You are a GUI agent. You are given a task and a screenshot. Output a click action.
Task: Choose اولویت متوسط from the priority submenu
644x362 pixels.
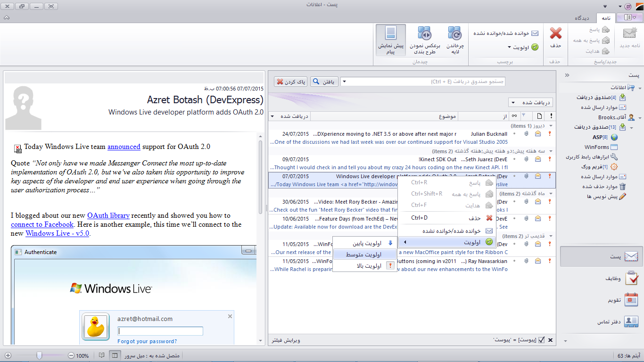click(x=365, y=255)
